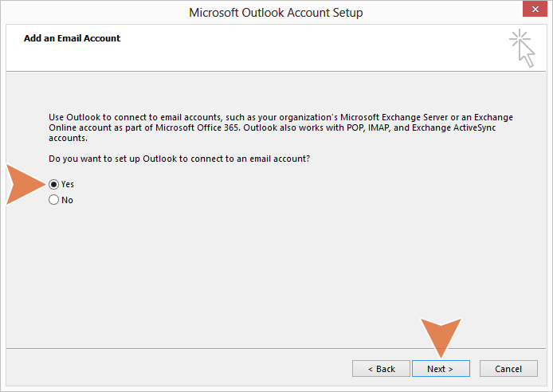Click the "Microsoft Office 365" text in the description
Viewport: 553px width, 392px height.
tap(198, 127)
